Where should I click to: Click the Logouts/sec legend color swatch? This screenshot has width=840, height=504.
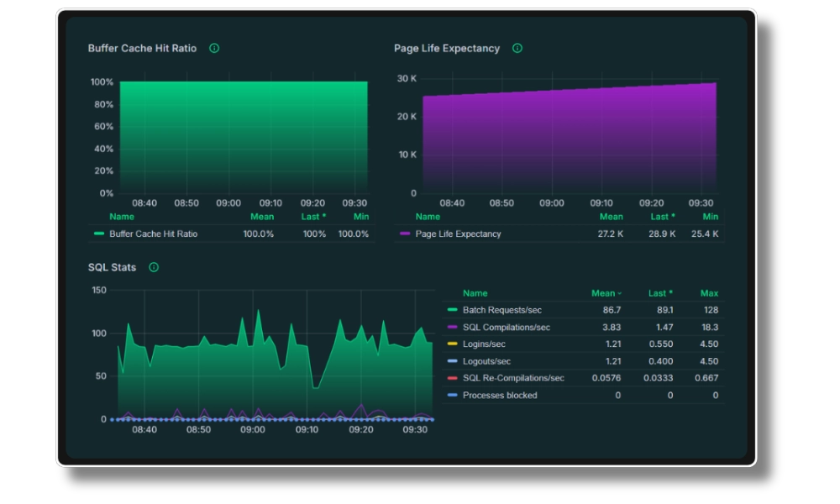click(x=452, y=361)
